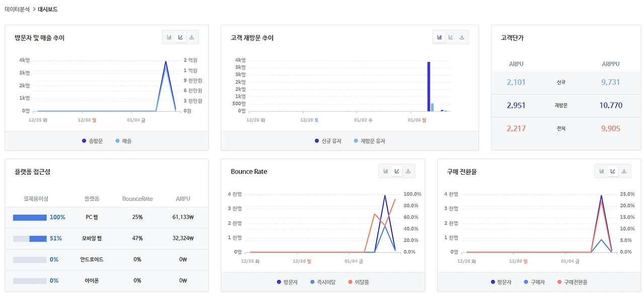The image size is (644, 295).
Task: Select the 안드로이드 platform cell
Action: pyautogui.click(x=92, y=260)
